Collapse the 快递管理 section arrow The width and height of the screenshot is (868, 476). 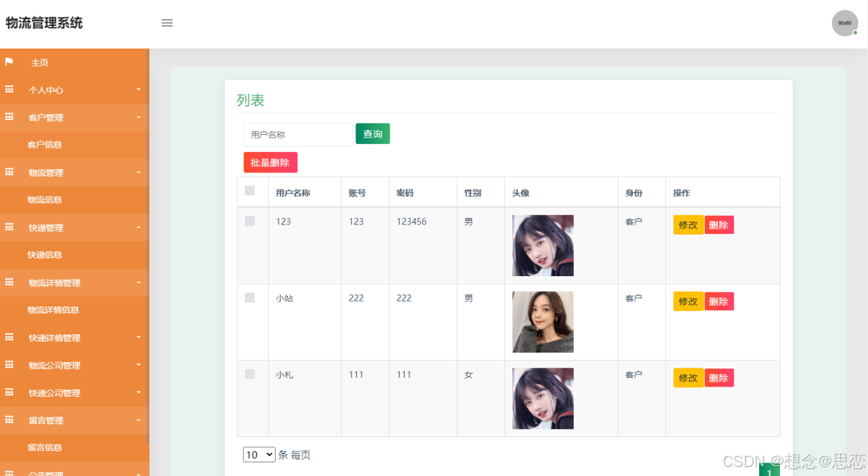pyautogui.click(x=139, y=227)
